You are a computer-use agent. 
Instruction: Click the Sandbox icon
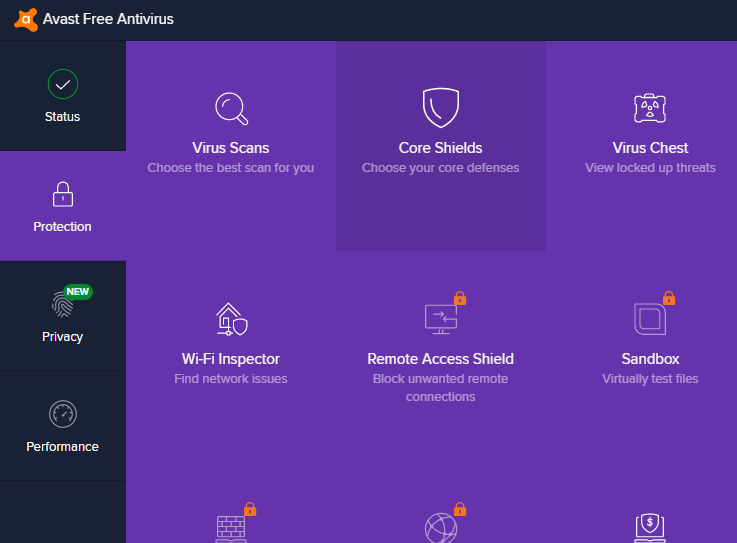pos(650,319)
